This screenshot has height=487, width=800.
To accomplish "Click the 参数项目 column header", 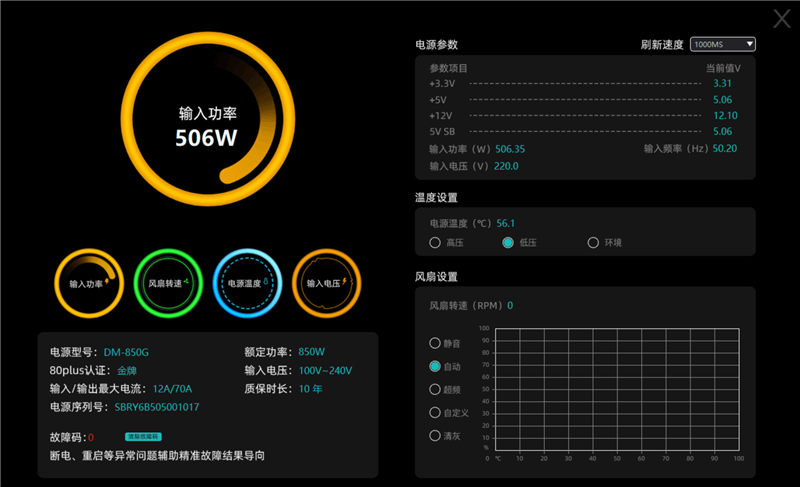I will [x=448, y=68].
